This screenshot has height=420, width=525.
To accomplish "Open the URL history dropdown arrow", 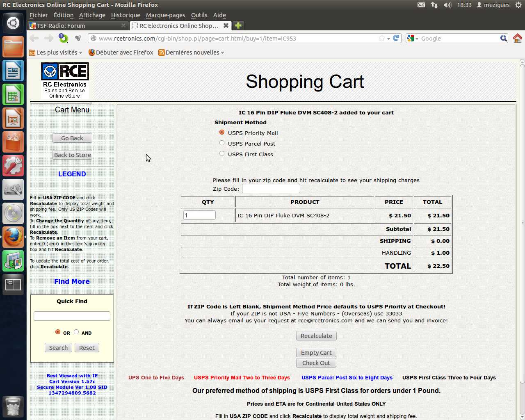I will click(x=388, y=39).
